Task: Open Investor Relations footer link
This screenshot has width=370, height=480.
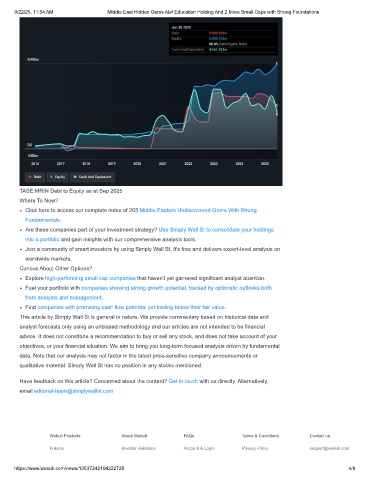Action: coord(139,448)
